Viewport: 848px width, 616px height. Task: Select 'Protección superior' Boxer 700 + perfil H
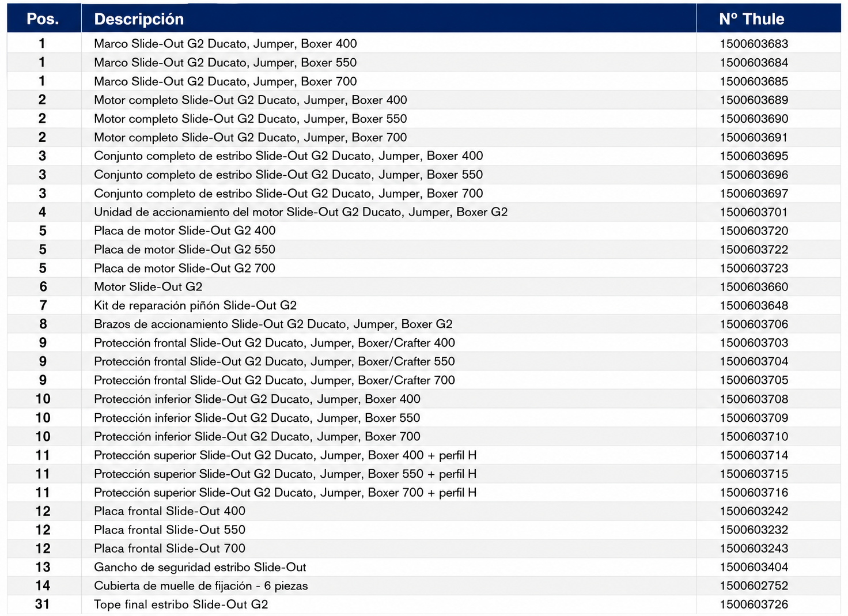[x=285, y=493]
